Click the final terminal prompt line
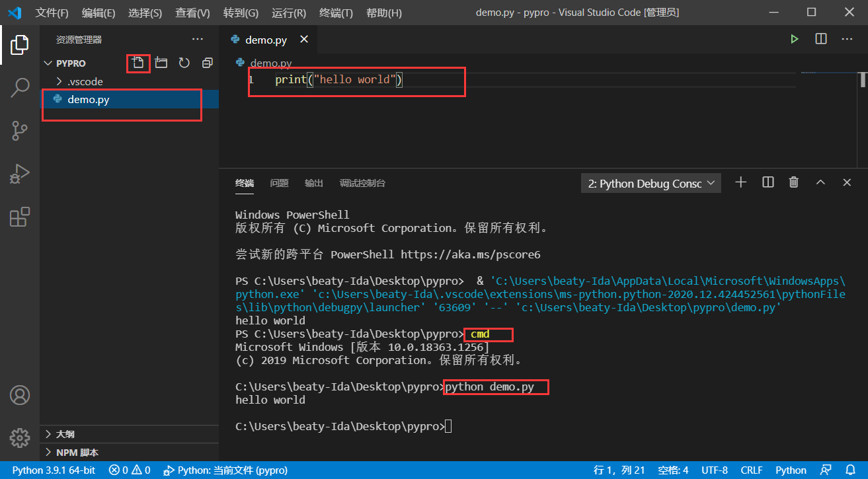 343,427
